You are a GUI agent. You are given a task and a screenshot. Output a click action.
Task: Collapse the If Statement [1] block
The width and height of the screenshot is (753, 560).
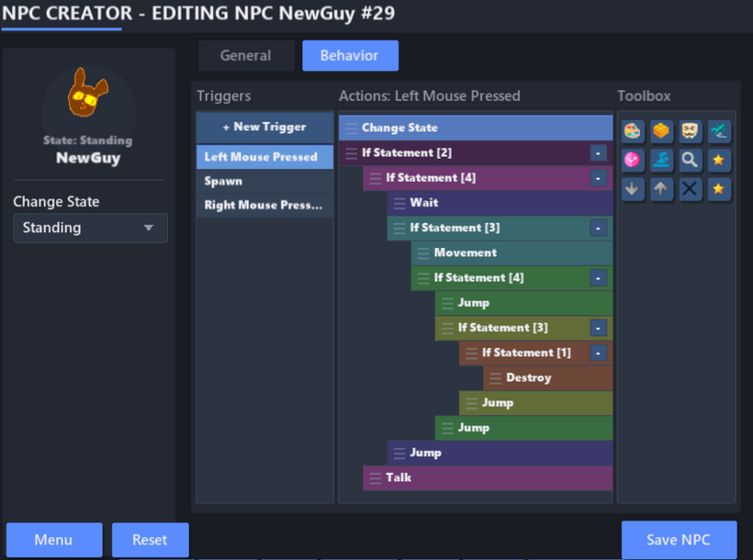tap(598, 353)
